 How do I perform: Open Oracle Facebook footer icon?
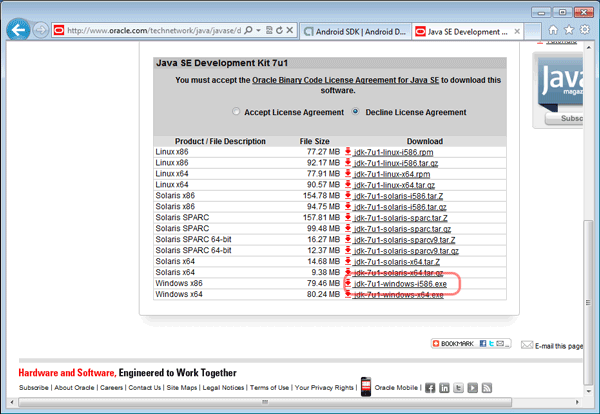pyautogui.click(x=430, y=388)
